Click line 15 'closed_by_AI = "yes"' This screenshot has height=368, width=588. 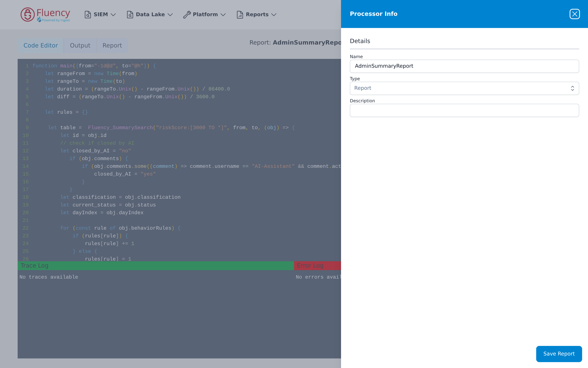coord(125,174)
